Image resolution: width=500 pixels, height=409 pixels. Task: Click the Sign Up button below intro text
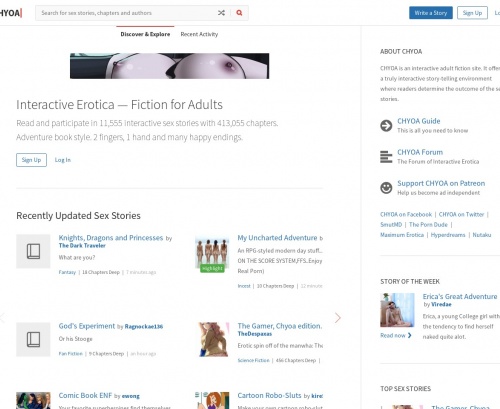tap(31, 160)
